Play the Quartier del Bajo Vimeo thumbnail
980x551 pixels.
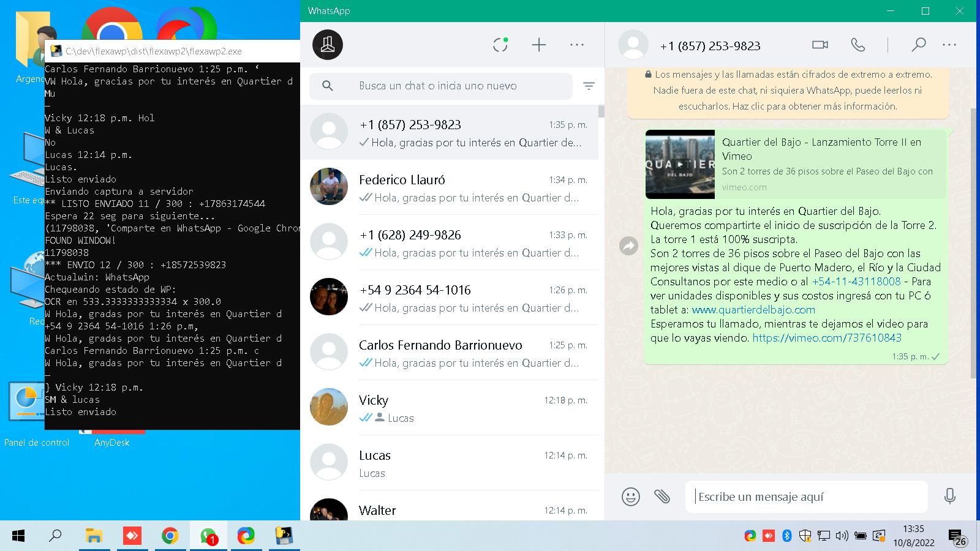680,164
